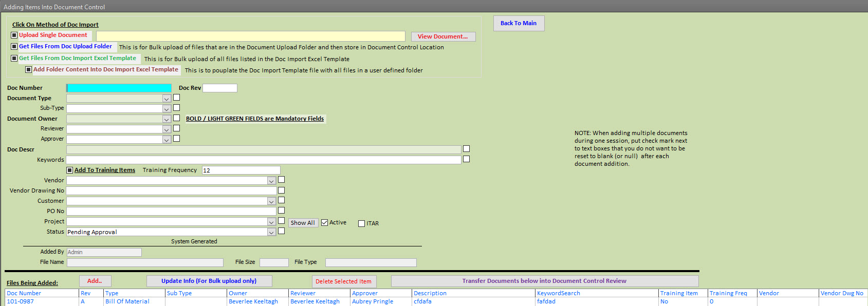The height and width of the screenshot is (306, 868).
Task: Tick Add Folder Content Into Doc Import checkbox
Action: tap(29, 70)
